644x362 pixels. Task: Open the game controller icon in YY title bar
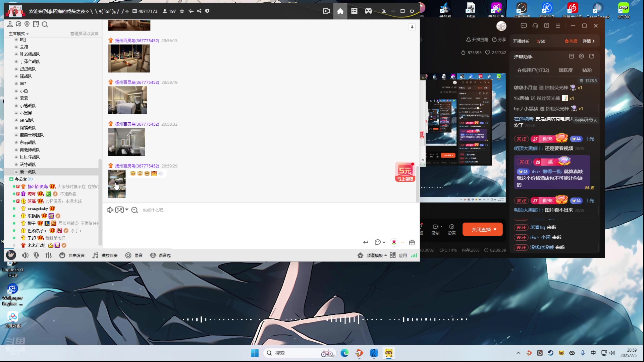pos(368,11)
